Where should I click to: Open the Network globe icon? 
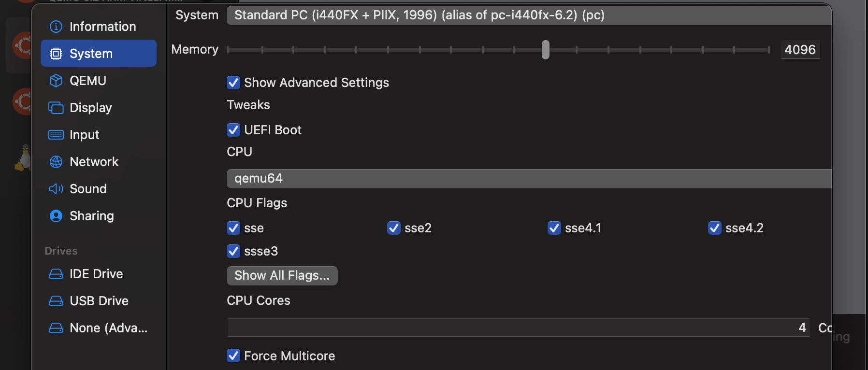click(56, 162)
